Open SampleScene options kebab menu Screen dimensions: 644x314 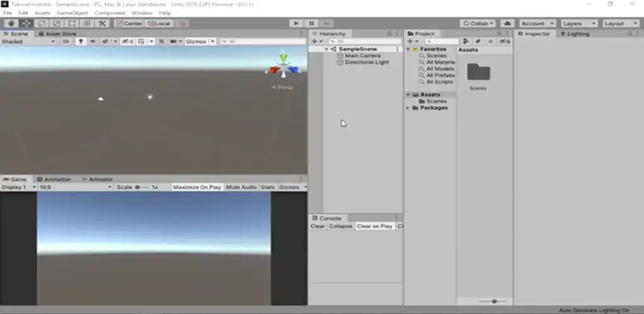(397, 49)
